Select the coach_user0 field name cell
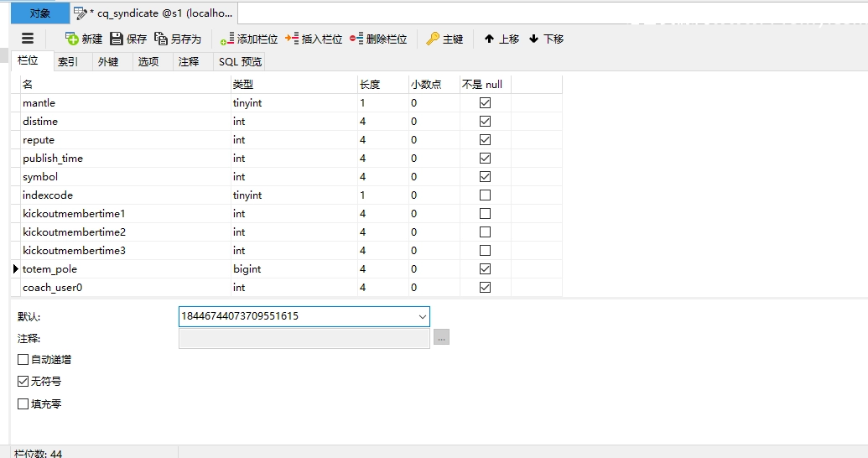Viewport: 868px width, 458px height. point(52,288)
